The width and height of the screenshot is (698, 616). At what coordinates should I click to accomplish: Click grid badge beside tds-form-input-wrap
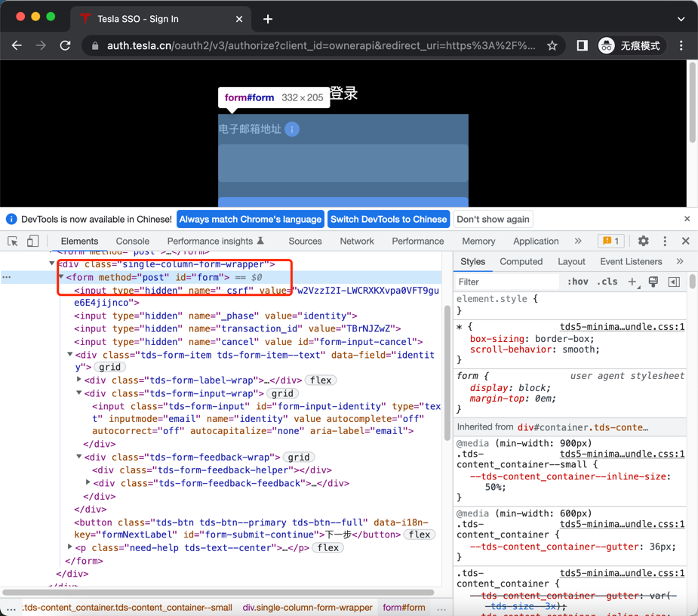click(282, 394)
